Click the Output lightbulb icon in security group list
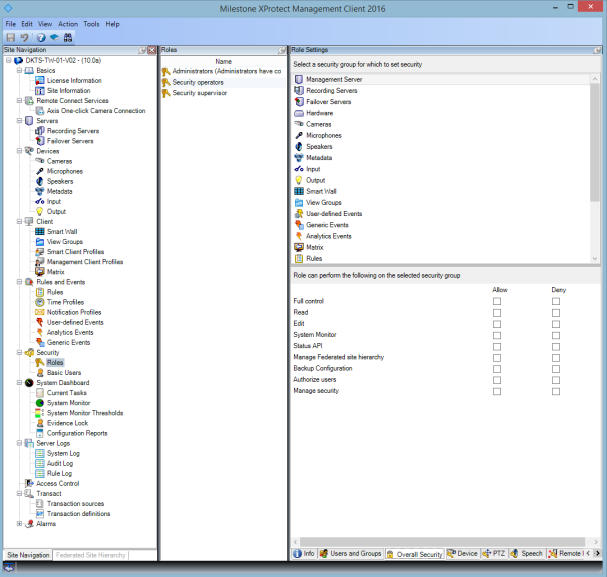The height and width of the screenshot is (577, 607). coord(298,180)
